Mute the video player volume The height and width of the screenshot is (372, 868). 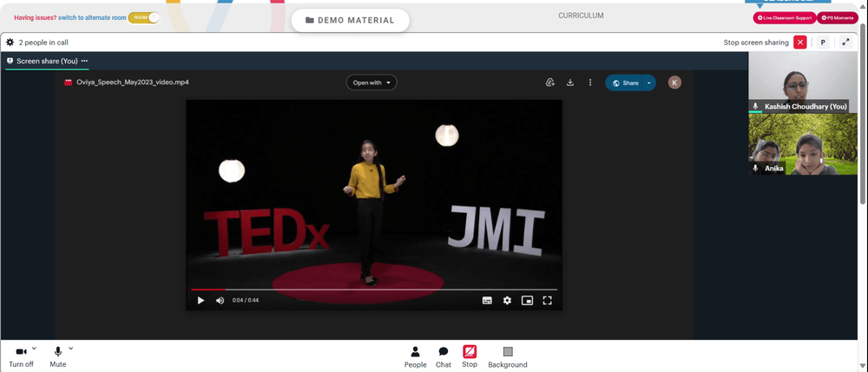point(220,301)
